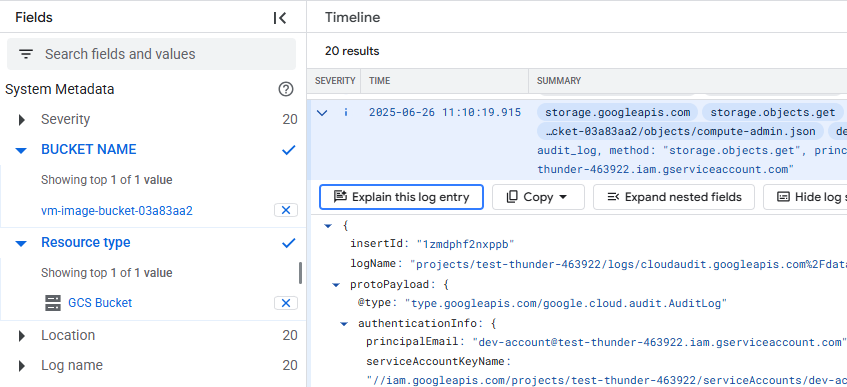
Task: Toggle the BUCKET NAME checkmark
Action: [x=289, y=150]
